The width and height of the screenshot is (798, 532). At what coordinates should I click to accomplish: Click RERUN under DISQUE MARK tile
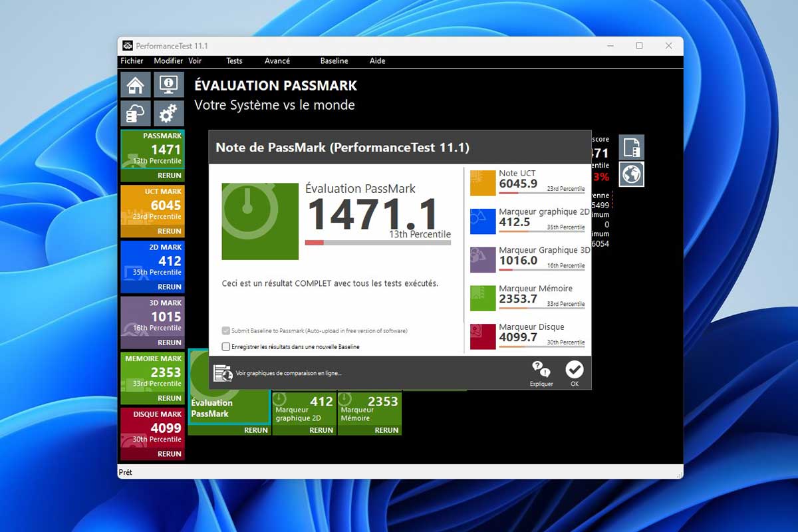(x=169, y=454)
